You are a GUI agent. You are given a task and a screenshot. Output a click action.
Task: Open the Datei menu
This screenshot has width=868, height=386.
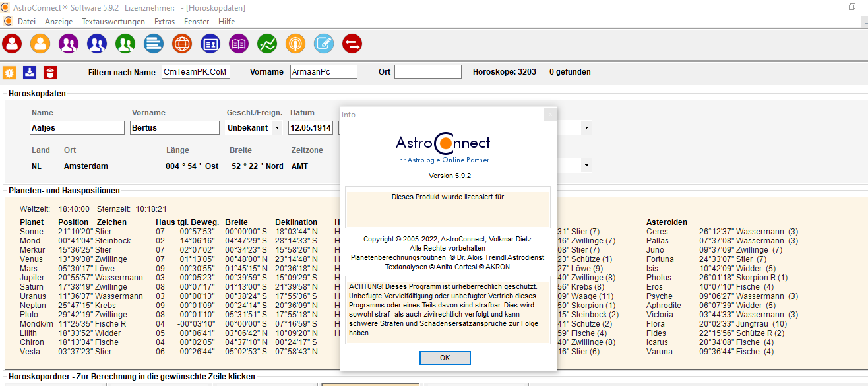(26, 22)
